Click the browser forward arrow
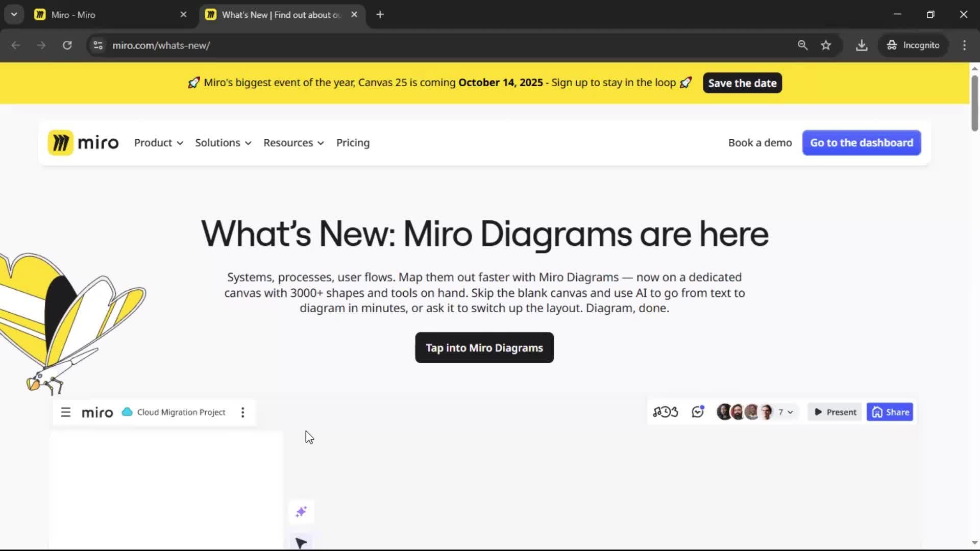Image resolution: width=980 pixels, height=551 pixels. [x=41, y=45]
